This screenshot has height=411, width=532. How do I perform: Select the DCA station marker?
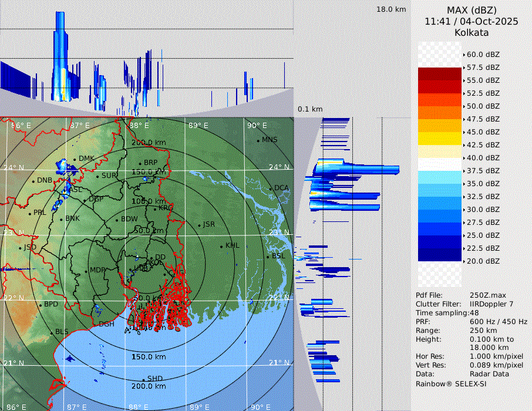[x=271, y=188]
